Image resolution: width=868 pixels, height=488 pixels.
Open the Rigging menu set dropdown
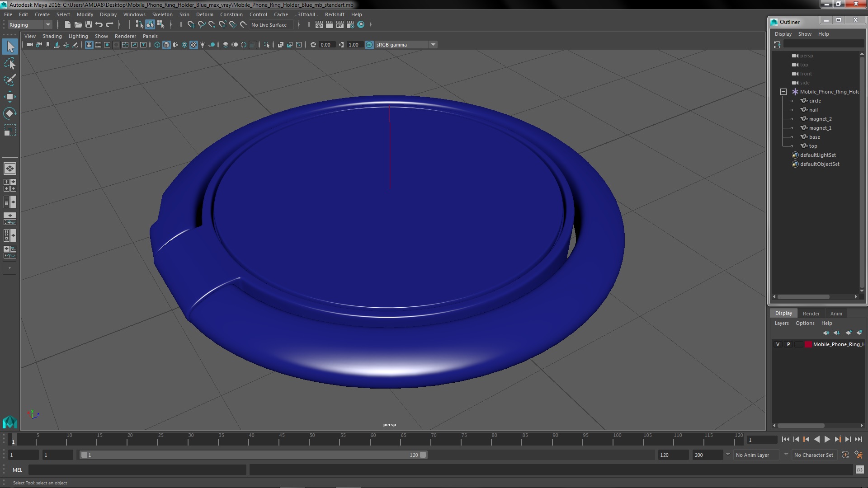pos(47,25)
